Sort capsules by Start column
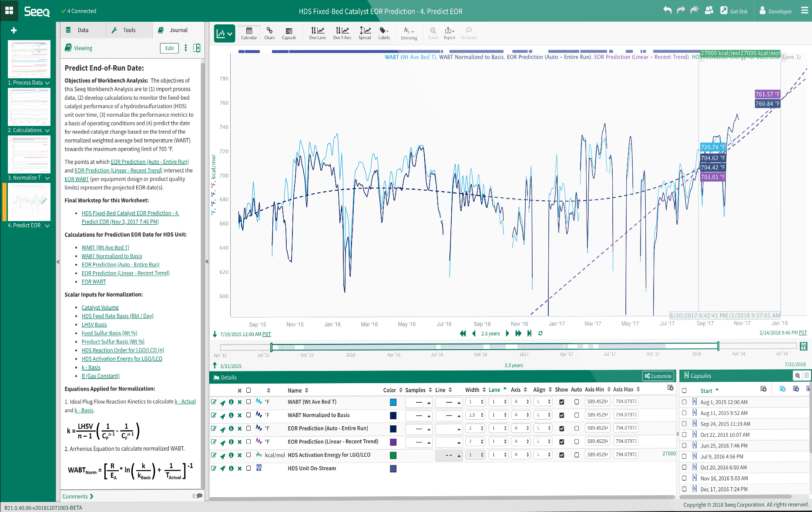 click(x=709, y=391)
